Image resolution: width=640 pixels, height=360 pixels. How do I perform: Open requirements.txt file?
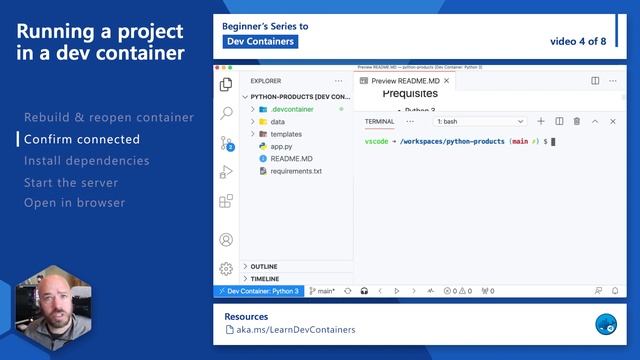point(296,171)
